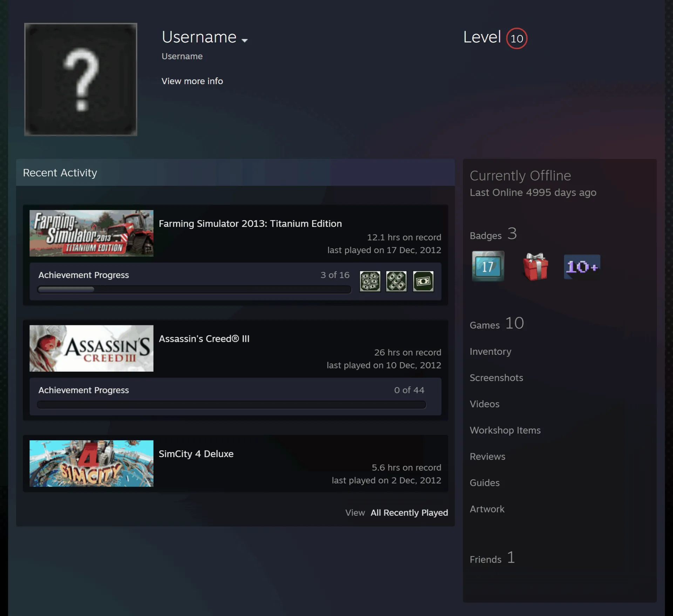The width and height of the screenshot is (673, 616).
Task: Click the question mark profile avatar
Action: pos(81,79)
